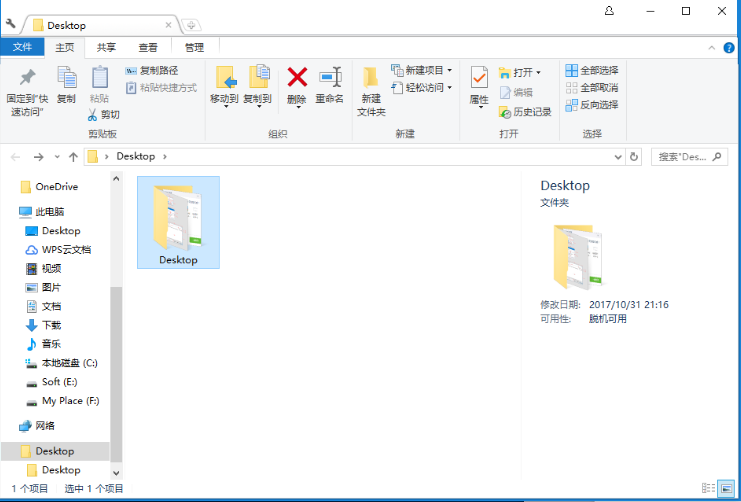
Task: Open the 文件 menu
Action: (22, 47)
